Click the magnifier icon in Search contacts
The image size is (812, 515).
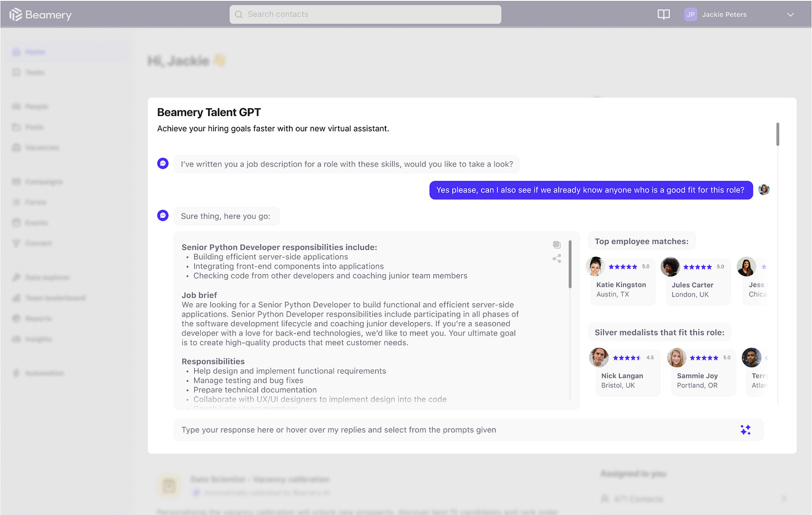pyautogui.click(x=239, y=14)
